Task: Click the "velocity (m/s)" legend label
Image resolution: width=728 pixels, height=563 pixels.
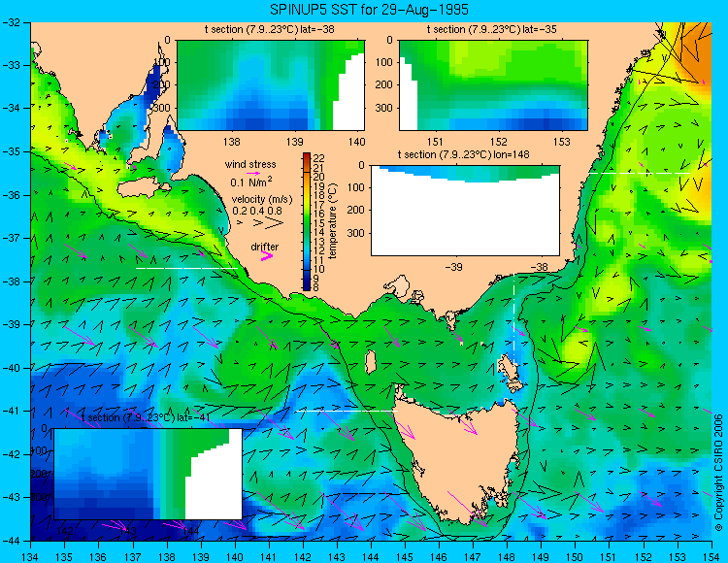Action: [x=262, y=200]
